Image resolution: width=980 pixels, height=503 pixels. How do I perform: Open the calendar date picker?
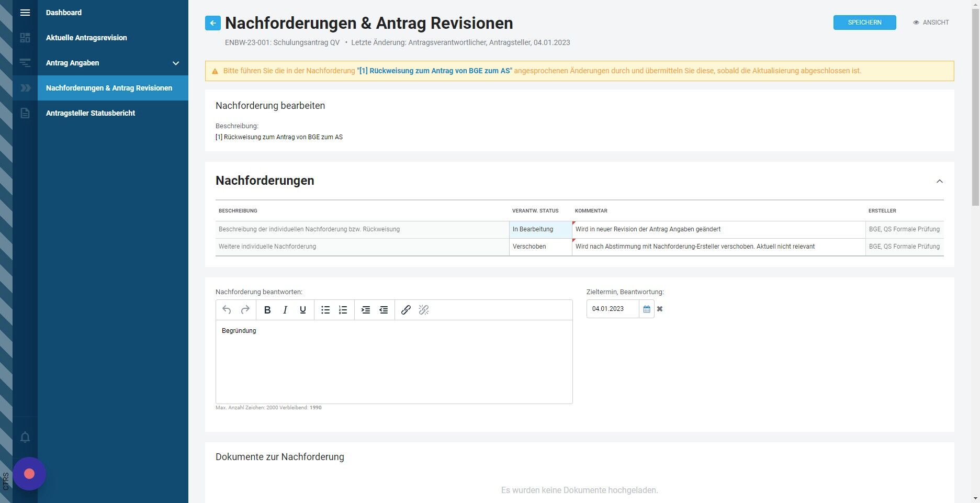[x=647, y=309]
